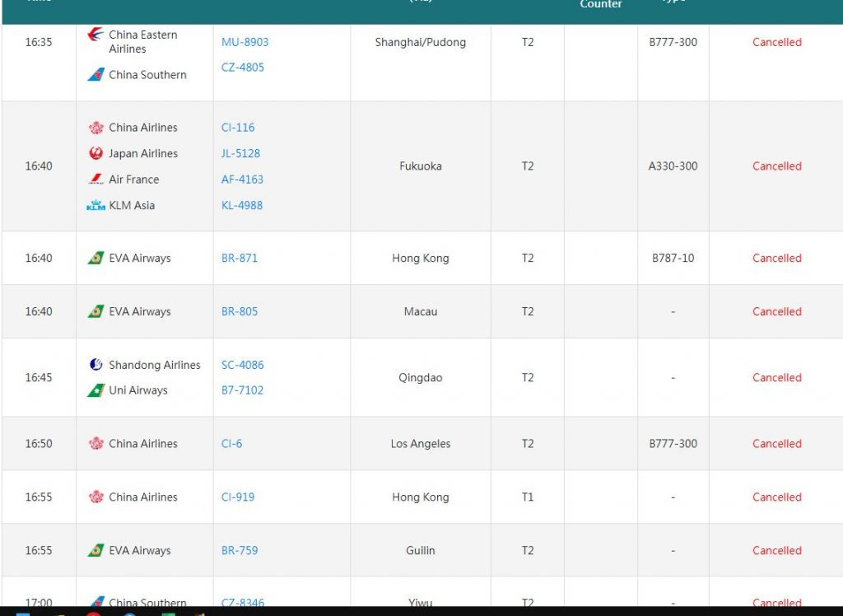Click the Macau destination text

pos(421,311)
